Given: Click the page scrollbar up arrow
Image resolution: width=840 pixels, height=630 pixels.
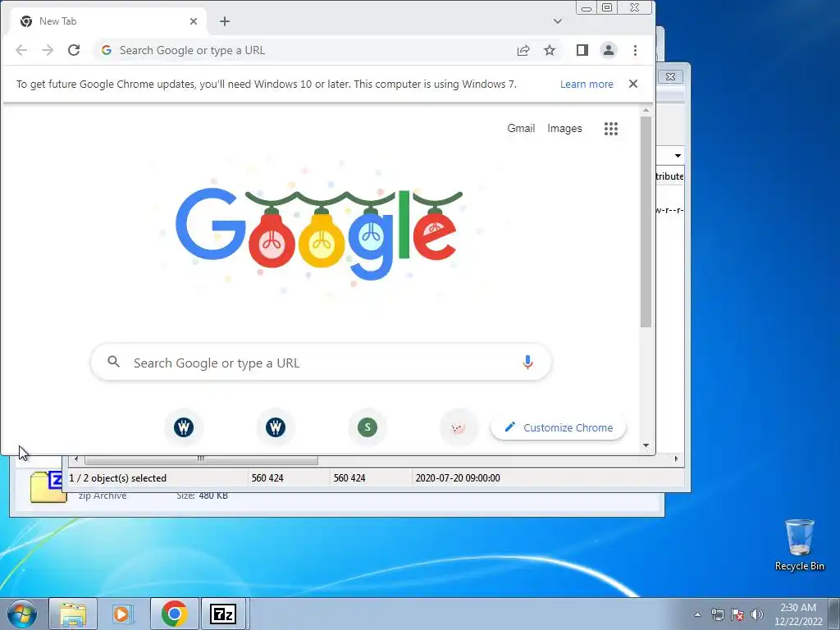Looking at the screenshot, I should (646, 111).
